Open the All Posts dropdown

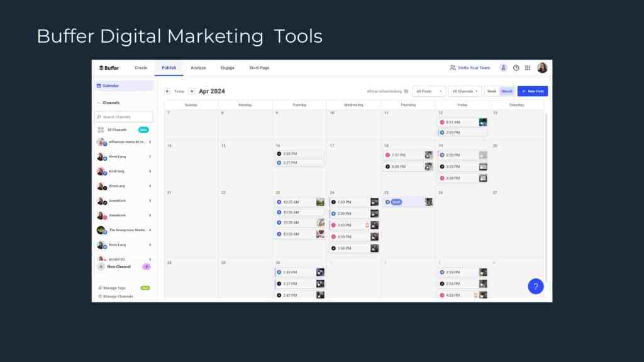point(429,91)
